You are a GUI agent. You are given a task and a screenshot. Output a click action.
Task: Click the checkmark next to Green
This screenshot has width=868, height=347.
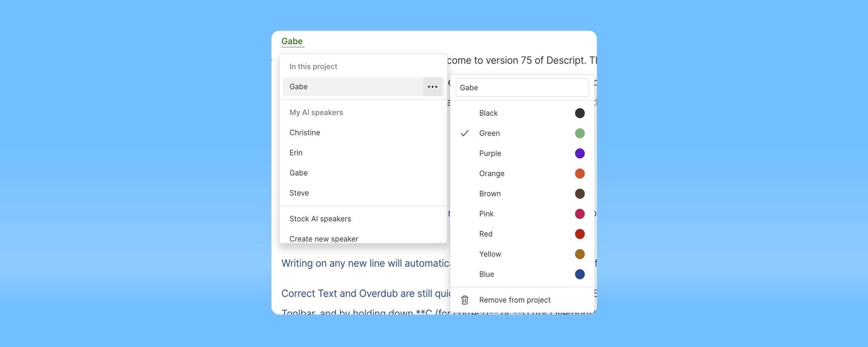coord(465,133)
